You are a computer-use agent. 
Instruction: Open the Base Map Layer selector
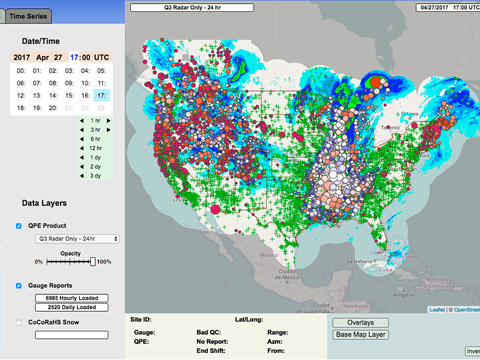point(360,335)
